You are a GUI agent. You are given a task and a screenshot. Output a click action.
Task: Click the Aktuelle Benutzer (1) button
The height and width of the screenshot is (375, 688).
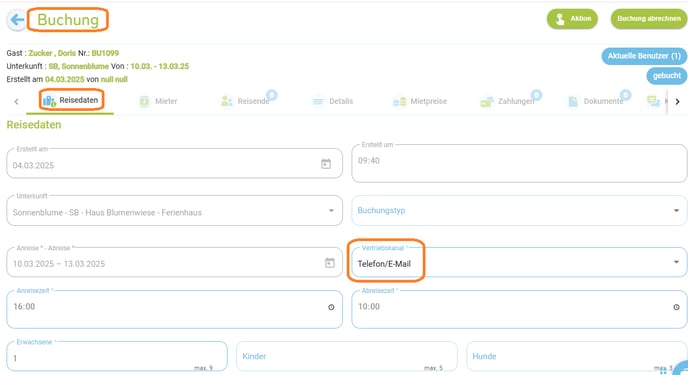pos(644,56)
